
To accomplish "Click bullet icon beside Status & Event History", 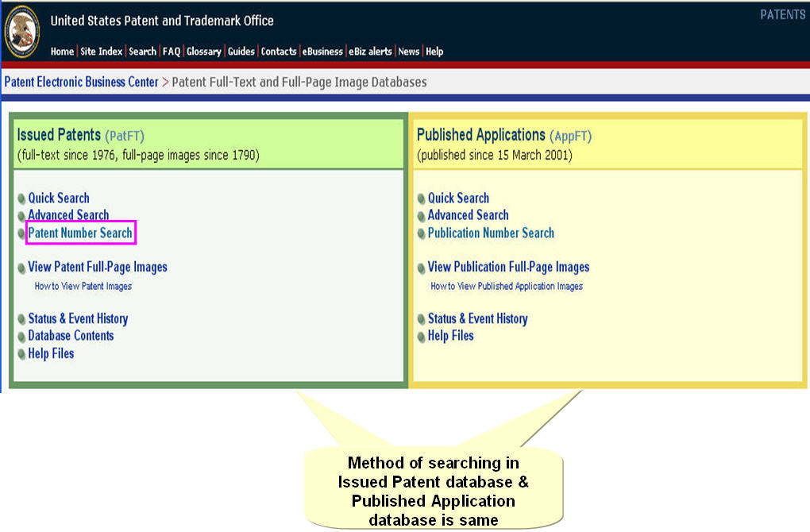I will click(x=22, y=319).
